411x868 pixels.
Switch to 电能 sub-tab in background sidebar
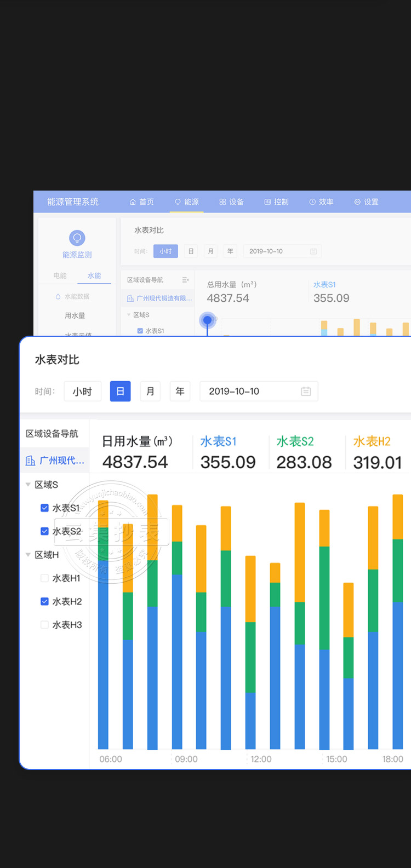pos(60,275)
